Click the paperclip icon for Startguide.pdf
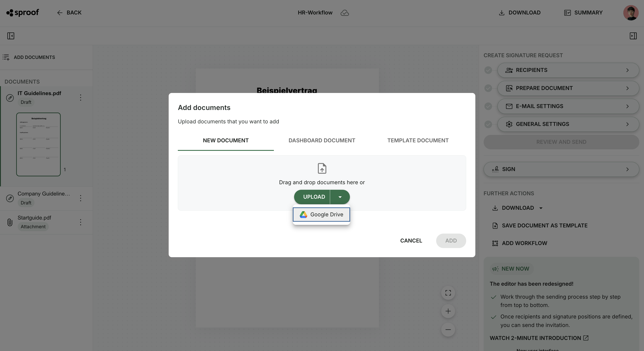 [x=10, y=222]
